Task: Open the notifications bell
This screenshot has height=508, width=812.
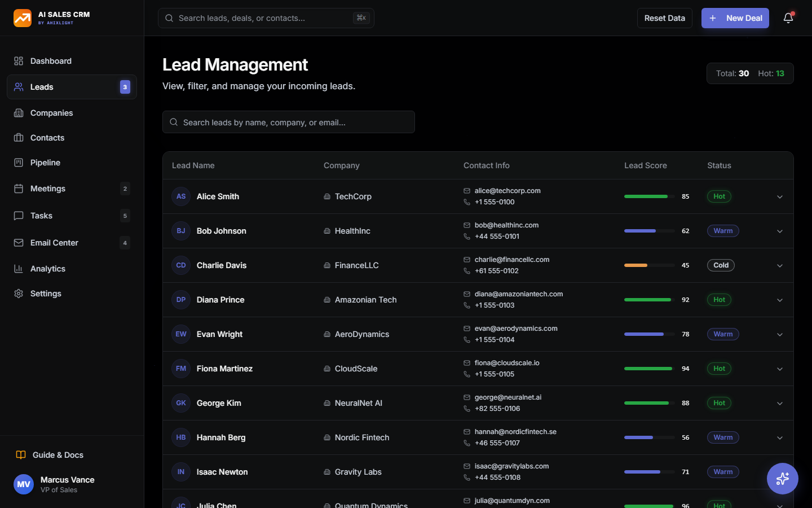Action: coord(788,18)
